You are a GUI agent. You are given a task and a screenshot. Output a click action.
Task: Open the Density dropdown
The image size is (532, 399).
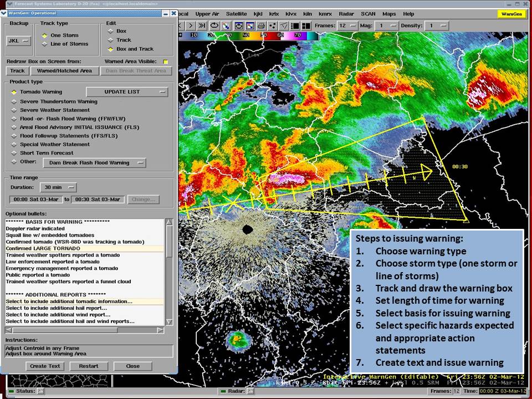click(x=438, y=25)
